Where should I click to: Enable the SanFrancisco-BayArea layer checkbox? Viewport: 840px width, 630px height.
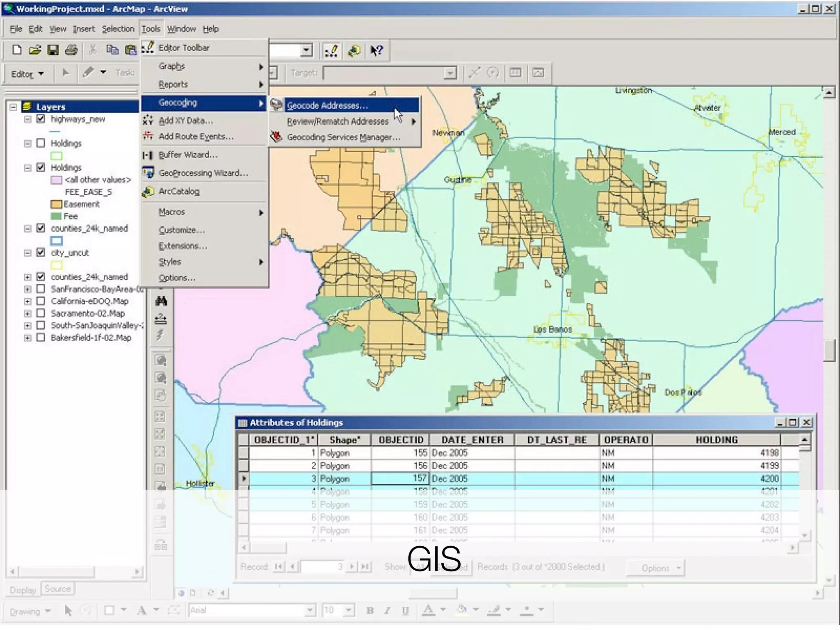[41, 289]
